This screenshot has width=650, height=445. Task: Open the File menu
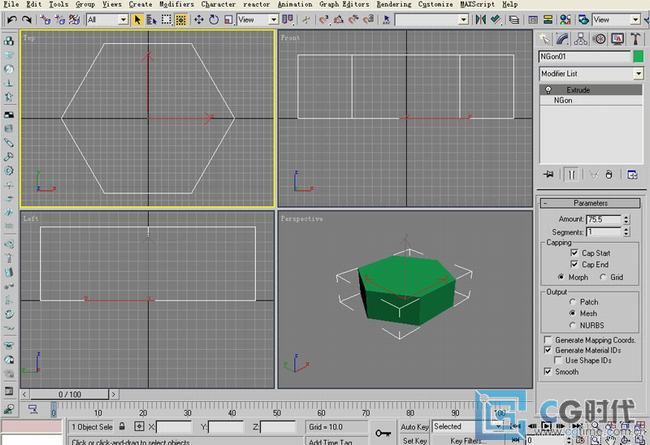pyautogui.click(x=11, y=4)
